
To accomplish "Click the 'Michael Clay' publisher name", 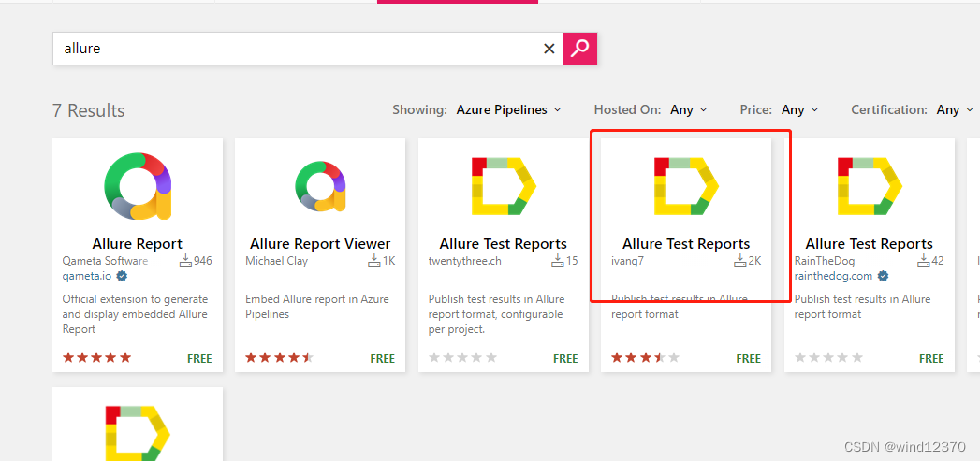I will [276, 261].
